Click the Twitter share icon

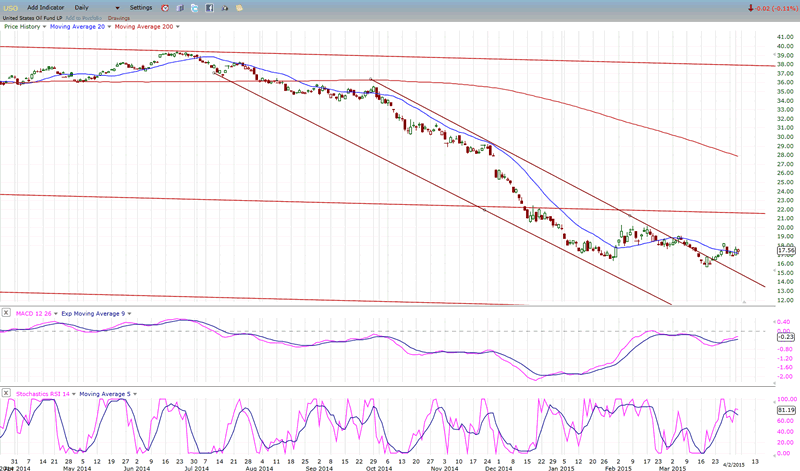(x=196, y=7)
